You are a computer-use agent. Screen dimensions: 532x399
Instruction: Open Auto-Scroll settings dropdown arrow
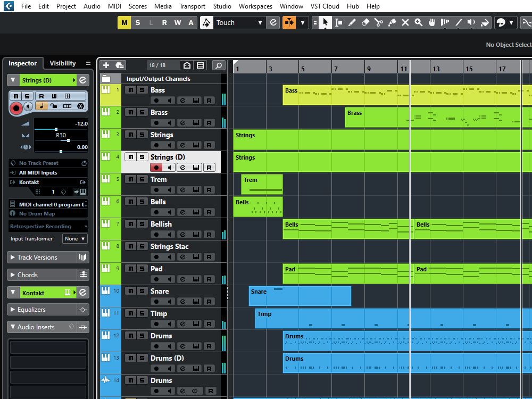302,22
